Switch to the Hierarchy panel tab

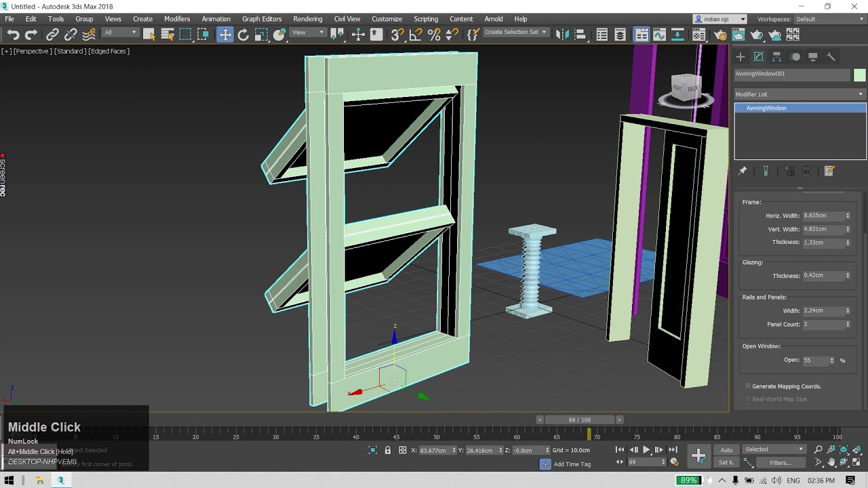[776, 57]
